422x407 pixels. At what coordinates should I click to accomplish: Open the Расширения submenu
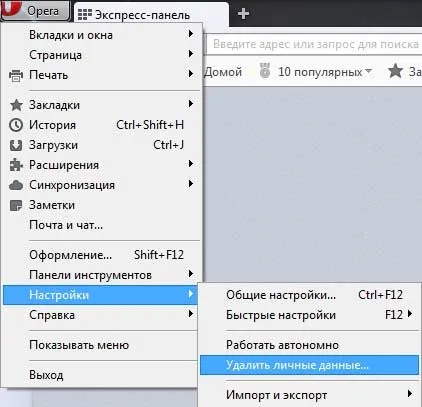click(x=102, y=165)
